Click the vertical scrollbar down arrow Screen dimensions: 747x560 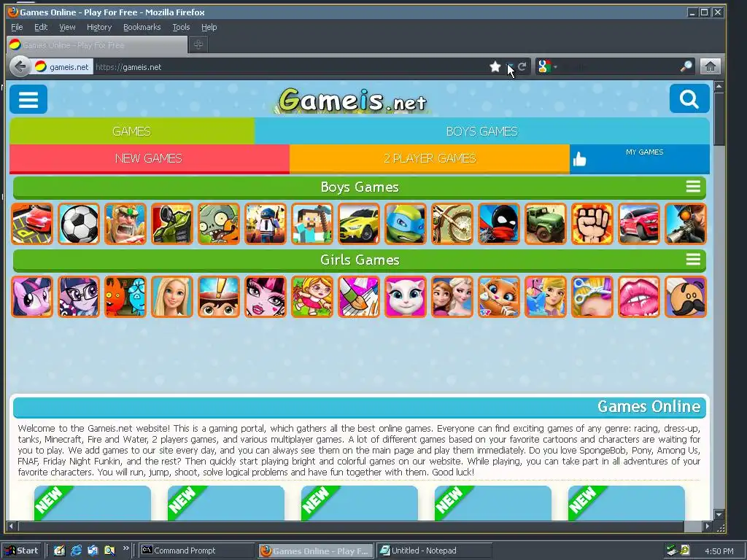click(719, 515)
